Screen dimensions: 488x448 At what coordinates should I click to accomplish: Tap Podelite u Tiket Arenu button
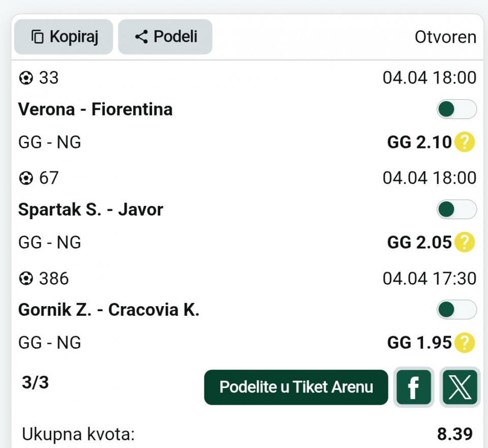click(296, 387)
